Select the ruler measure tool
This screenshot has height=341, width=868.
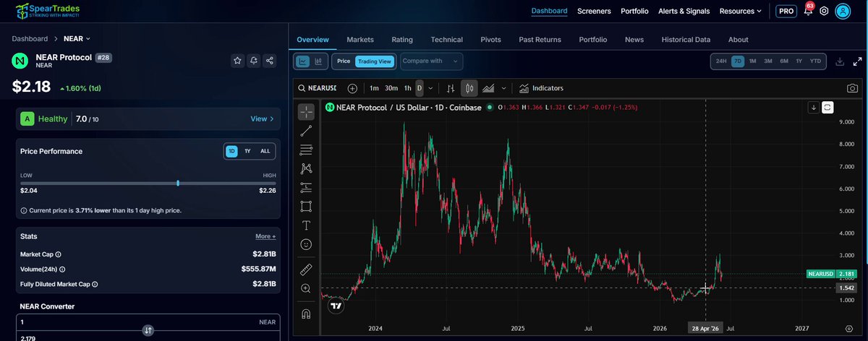point(306,269)
